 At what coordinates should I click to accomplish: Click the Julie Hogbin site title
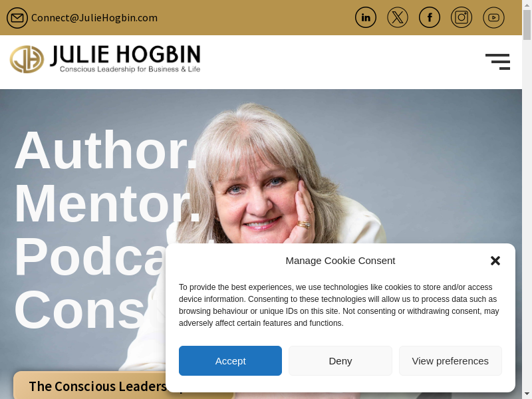click(125, 55)
